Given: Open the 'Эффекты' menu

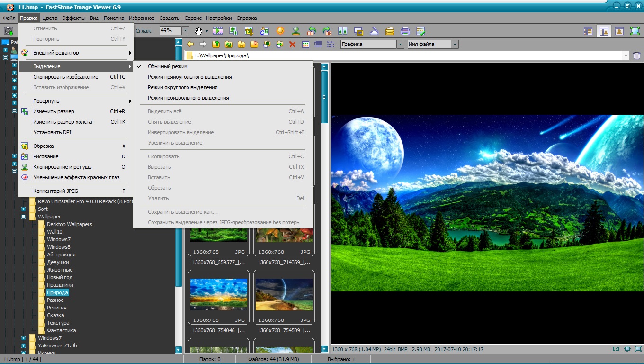Looking at the screenshot, I should [x=73, y=18].
